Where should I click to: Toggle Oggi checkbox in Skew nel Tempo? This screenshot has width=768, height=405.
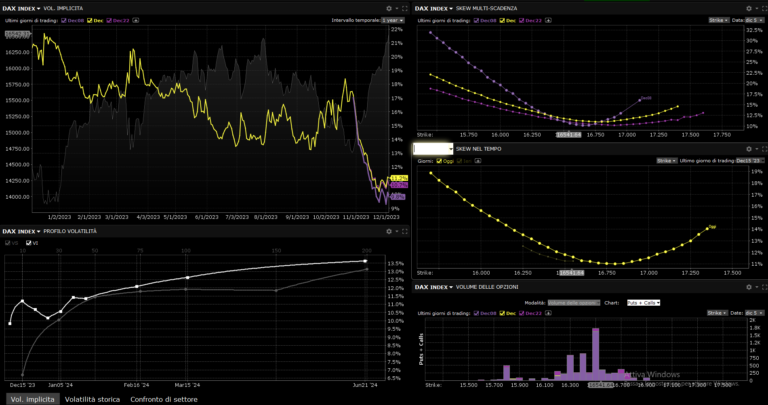pyautogui.click(x=440, y=160)
